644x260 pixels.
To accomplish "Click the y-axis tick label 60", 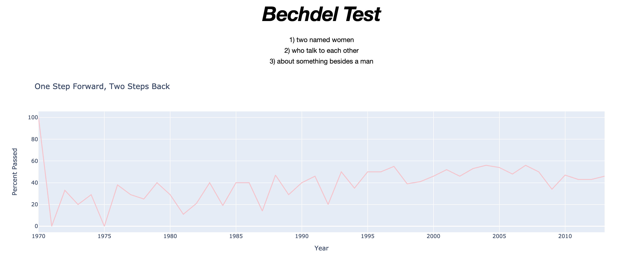I will [x=34, y=161].
